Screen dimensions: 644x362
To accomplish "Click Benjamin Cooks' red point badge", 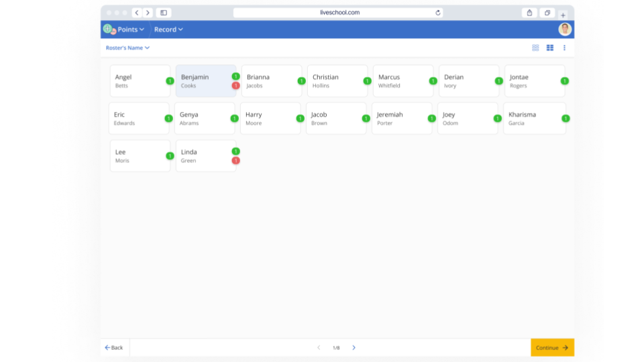I will click(x=235, y=85).
